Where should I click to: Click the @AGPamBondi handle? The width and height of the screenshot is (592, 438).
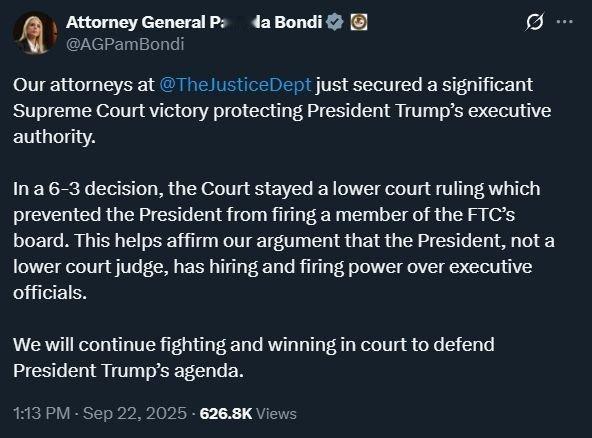[125, 44]
